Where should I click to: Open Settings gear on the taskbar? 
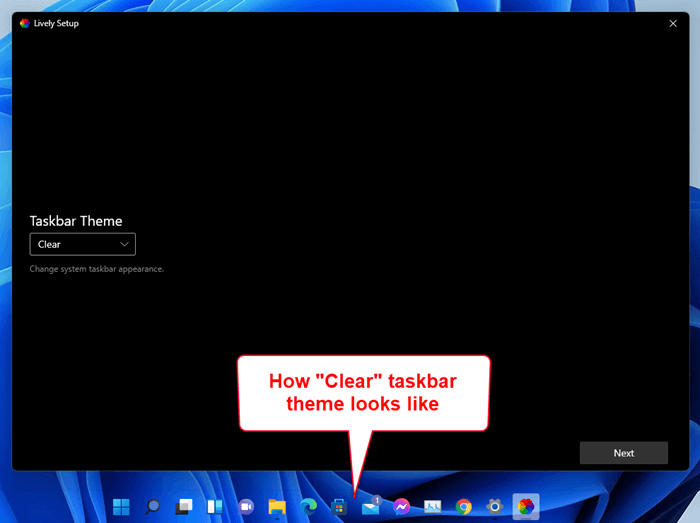495,506
